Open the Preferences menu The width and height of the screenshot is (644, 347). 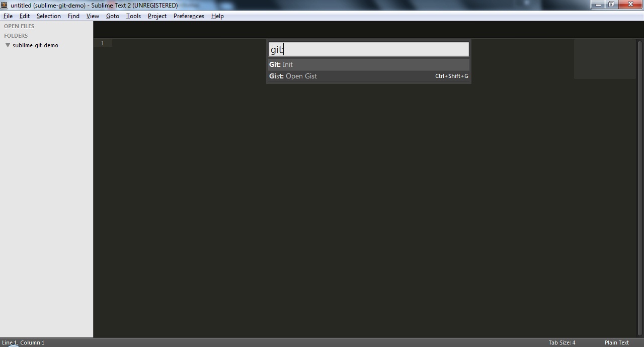[x=188, y=16]
